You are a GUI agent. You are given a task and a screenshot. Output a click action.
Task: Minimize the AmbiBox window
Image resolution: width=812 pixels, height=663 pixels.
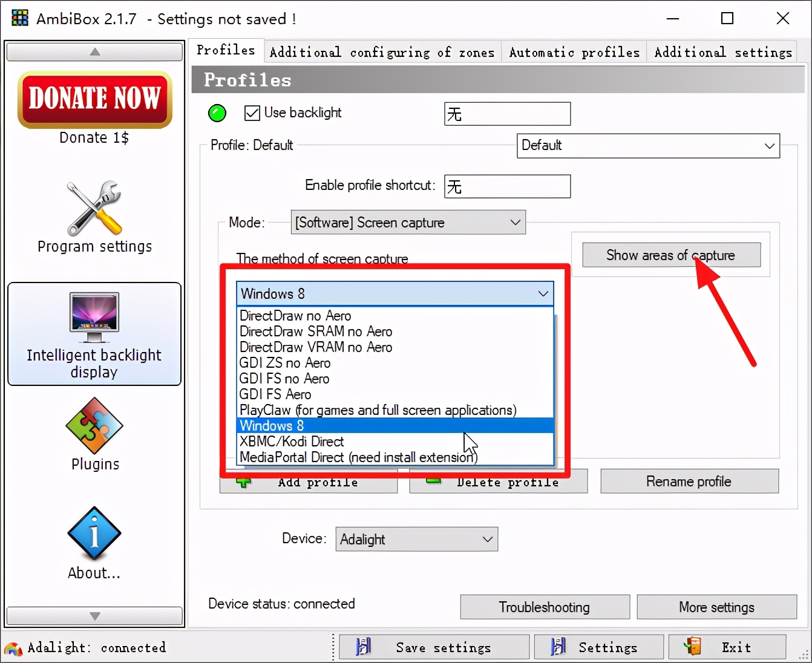pyautogui.click(x=673, y=19)
